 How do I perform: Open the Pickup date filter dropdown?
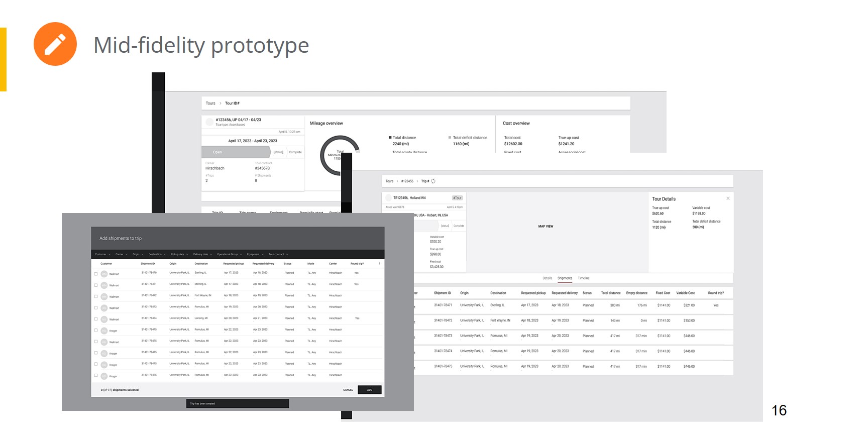pos(179,254)
